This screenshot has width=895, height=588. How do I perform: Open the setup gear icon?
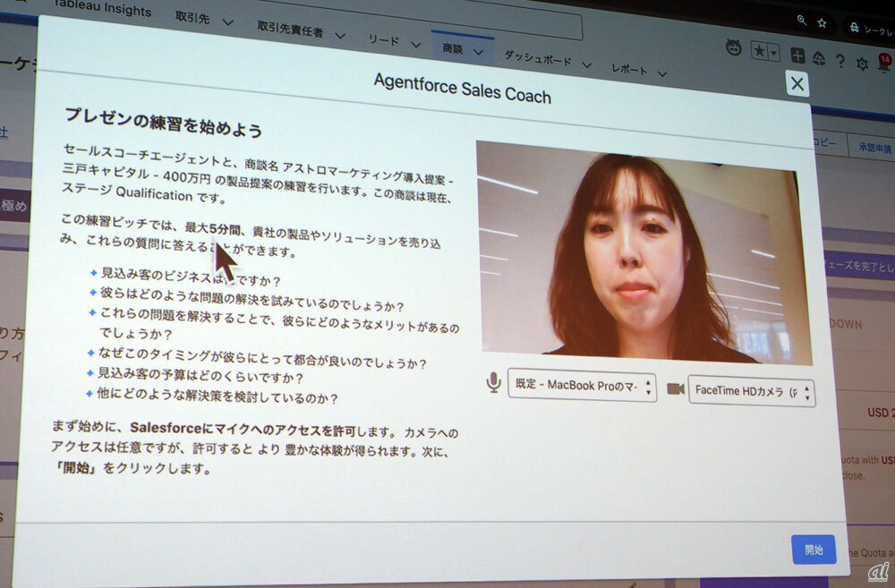(862, 64)
